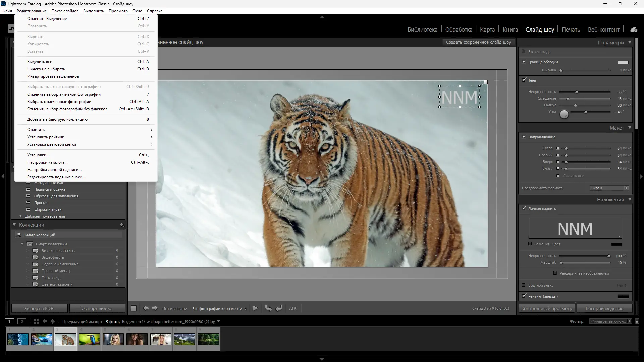
Task: Click the stroke border color swatch
Action: [623, 62]
